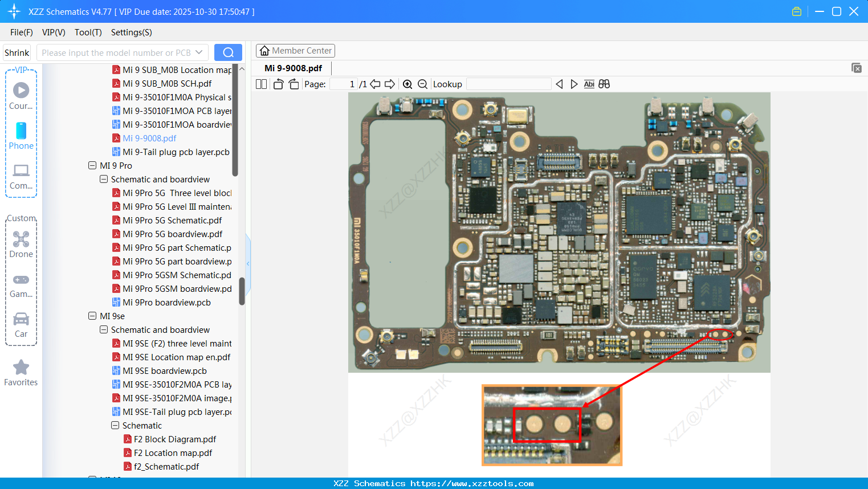Collapse the MI 9se tree node

point(92,316)
